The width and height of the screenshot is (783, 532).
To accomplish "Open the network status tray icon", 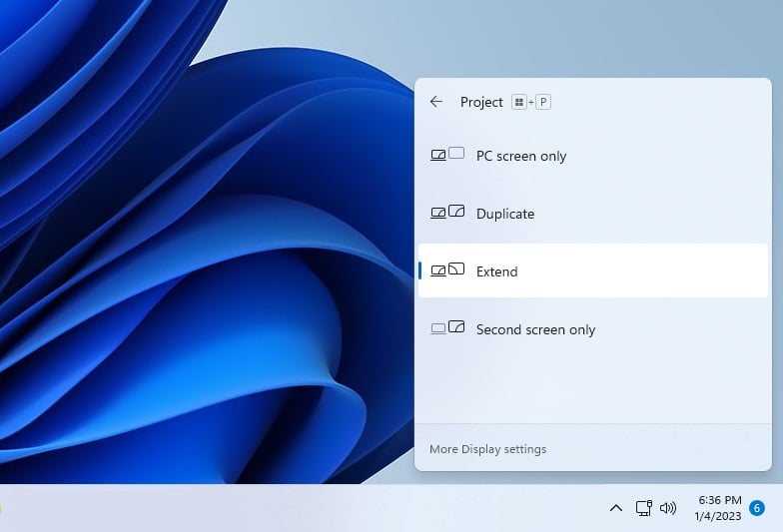I will [x=643, y=508].
